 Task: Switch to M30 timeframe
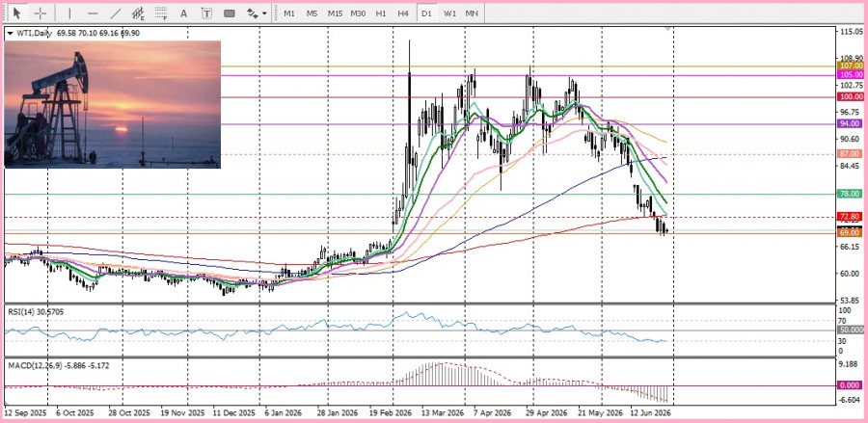pyautogui.click(x=358, y=13)
